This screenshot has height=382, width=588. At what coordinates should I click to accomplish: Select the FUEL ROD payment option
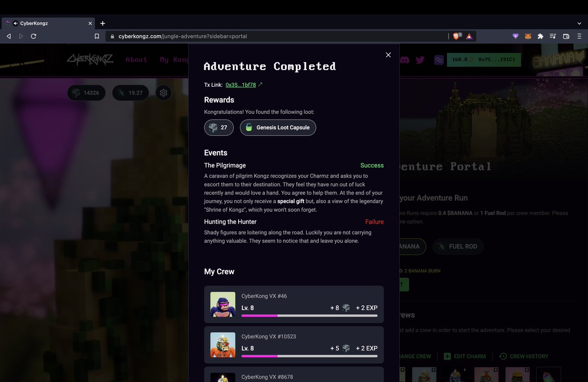click(458, 246)
